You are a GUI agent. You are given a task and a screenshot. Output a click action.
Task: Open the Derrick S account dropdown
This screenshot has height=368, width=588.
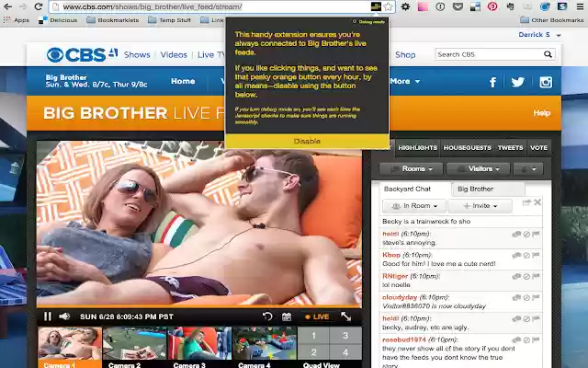pos(539,35)
